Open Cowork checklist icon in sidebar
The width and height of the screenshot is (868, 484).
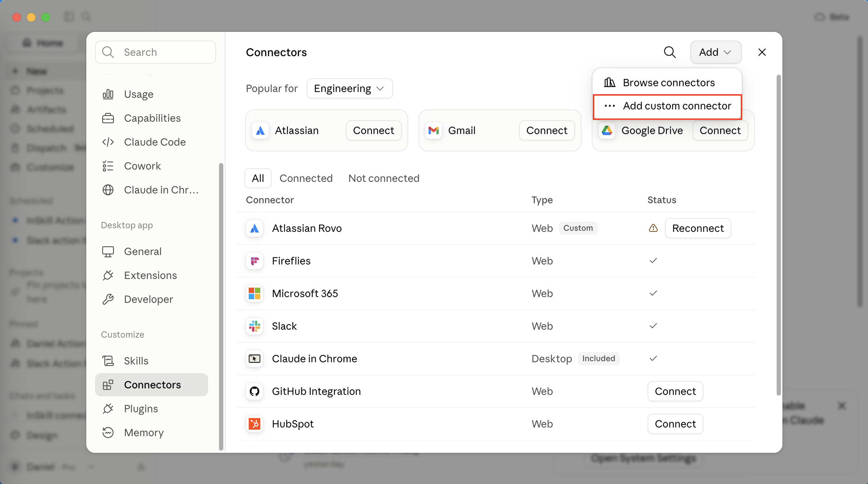click(x=108, y=166)
